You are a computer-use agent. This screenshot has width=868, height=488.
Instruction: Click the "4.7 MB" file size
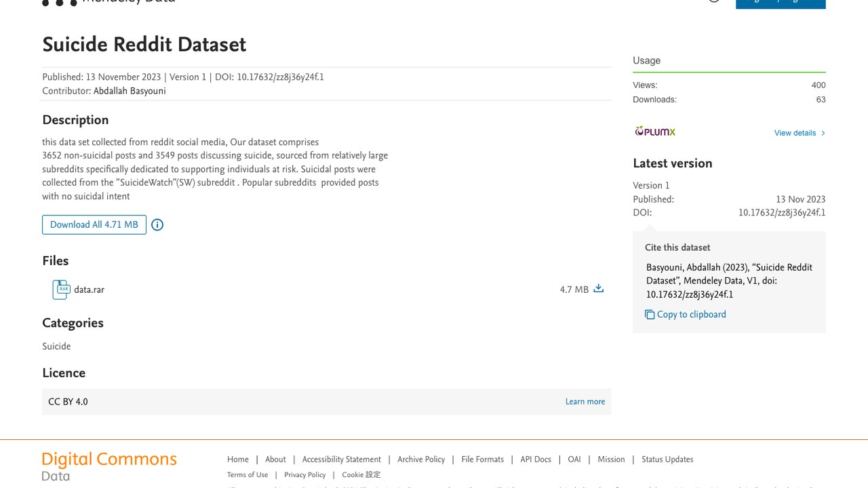coord(574,289)
